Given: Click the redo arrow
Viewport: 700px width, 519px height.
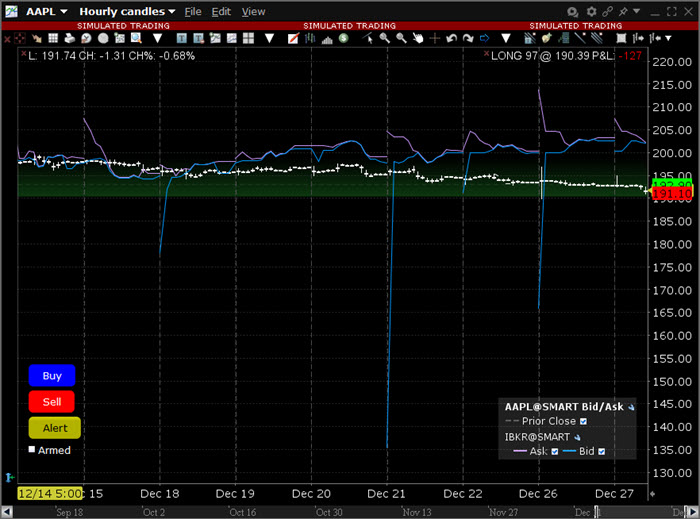Looking at the screenshot, I should [468, 38].
